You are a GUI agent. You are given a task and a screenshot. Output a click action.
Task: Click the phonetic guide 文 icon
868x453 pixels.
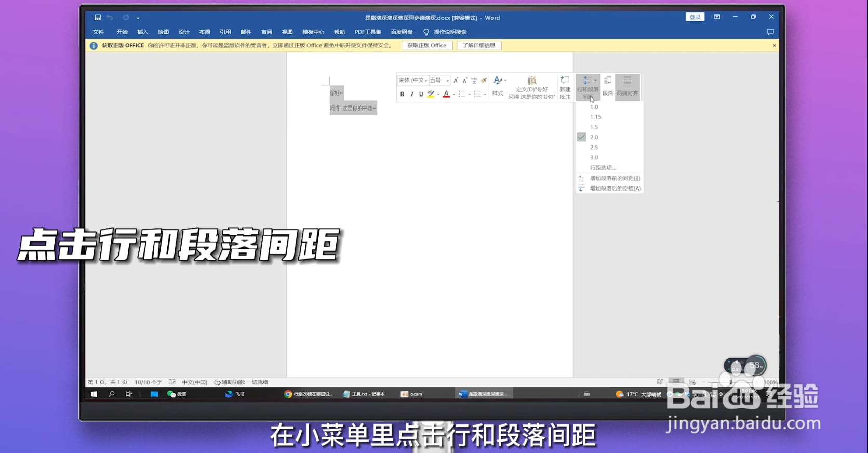474,81
